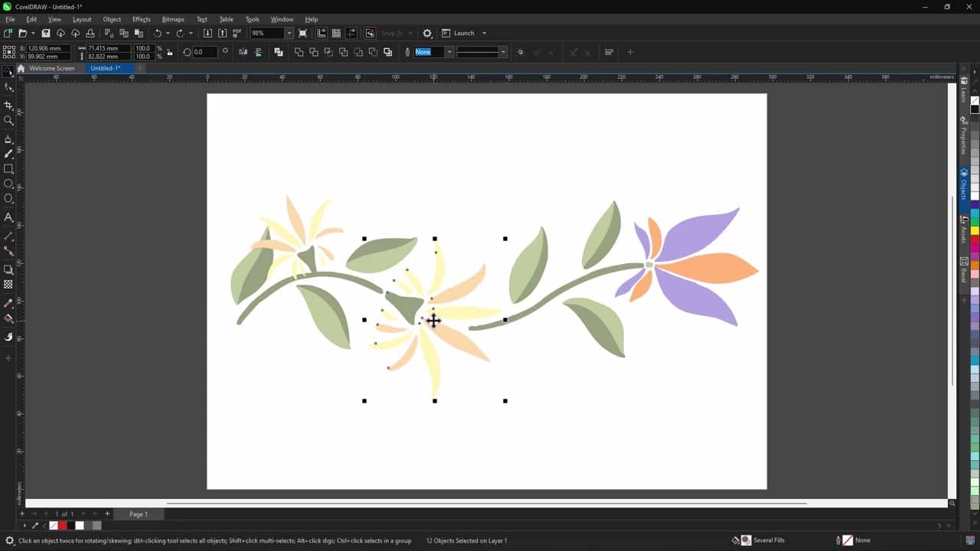Open the zoom level dropdown
This screenshot has width=980, height=551.
[x=289, y=33]
